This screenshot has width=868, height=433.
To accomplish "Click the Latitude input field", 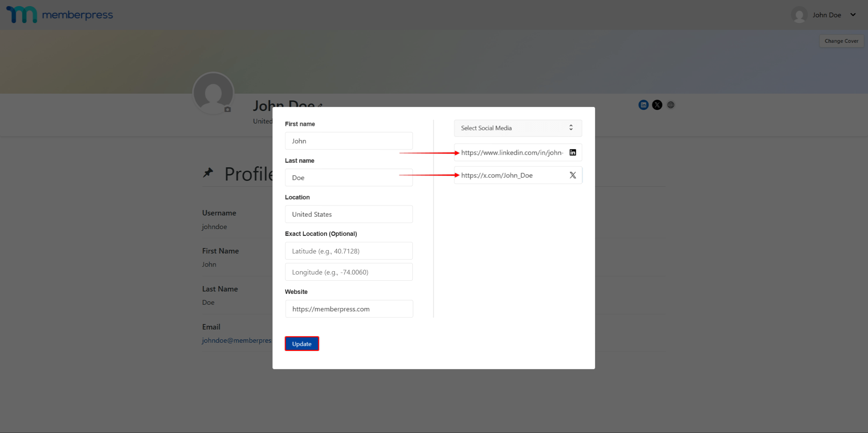I will click(349, 251).
